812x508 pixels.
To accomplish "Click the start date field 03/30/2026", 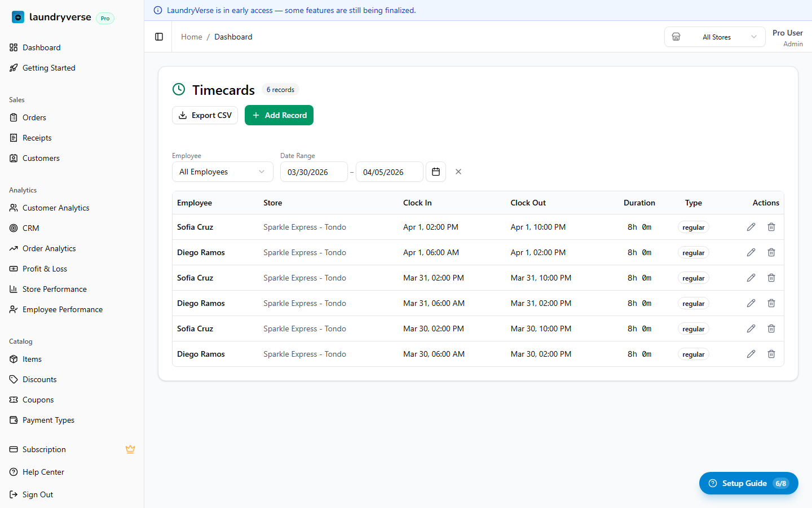I will tap(314, 172).
